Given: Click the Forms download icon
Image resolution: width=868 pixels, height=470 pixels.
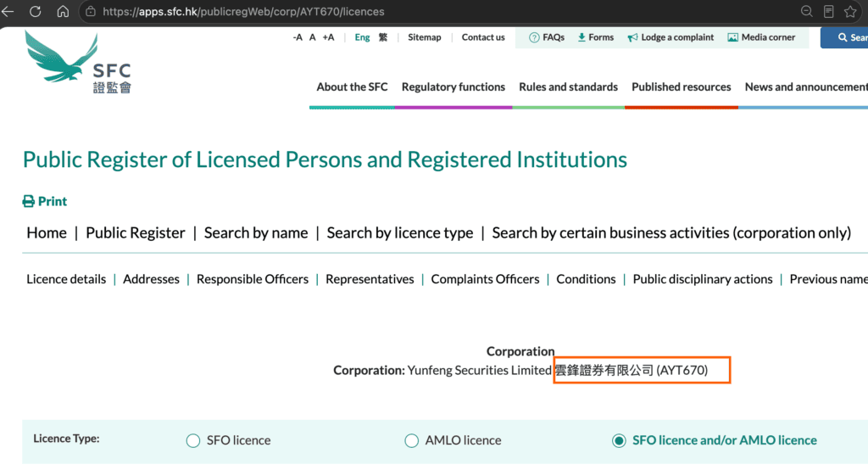Looking at the screenshot, I should [581, 37].
